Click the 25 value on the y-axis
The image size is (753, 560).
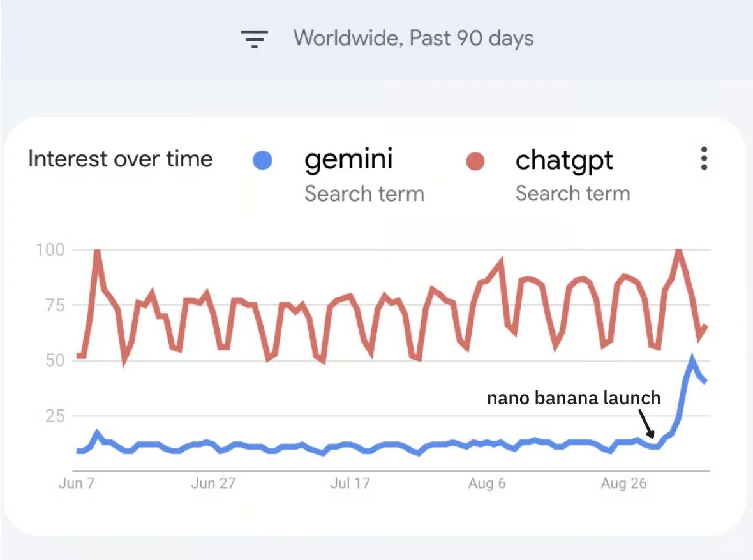click(x=54, y=416)
